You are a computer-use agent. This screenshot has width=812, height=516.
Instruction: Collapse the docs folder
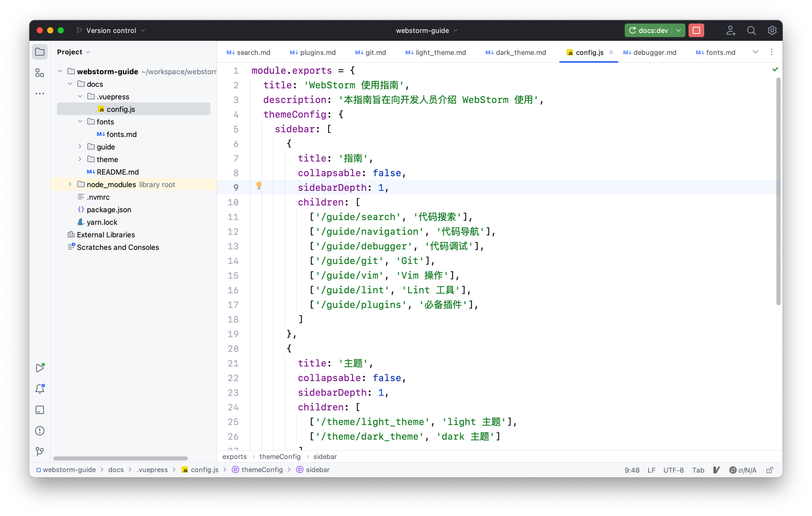(x=70, y=84)
